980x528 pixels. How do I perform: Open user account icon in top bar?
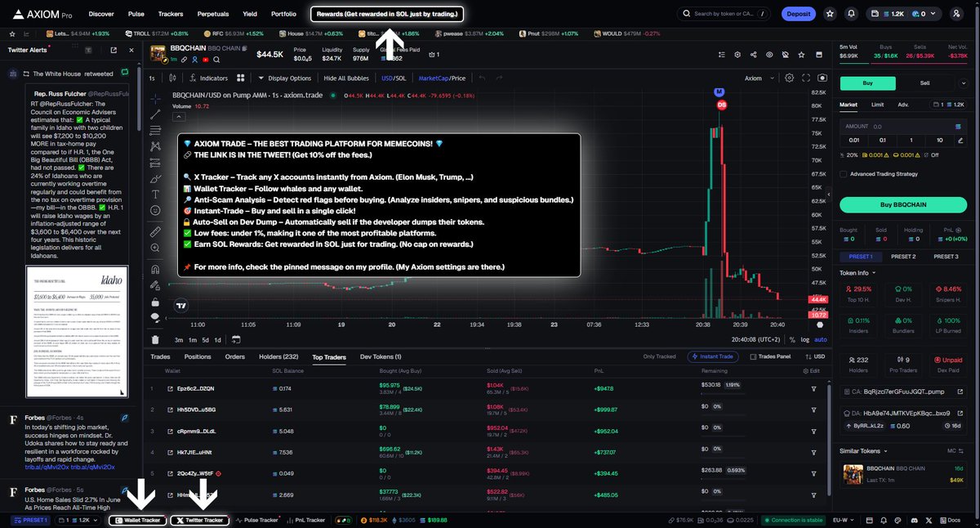[x=957, y=14]
